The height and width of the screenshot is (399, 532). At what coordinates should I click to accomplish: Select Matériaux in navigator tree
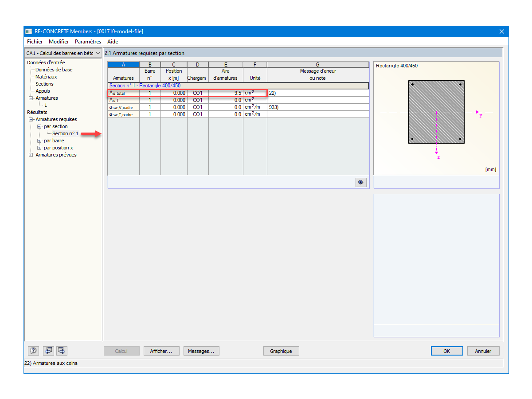pyautogui.click(x=46, y=77)
